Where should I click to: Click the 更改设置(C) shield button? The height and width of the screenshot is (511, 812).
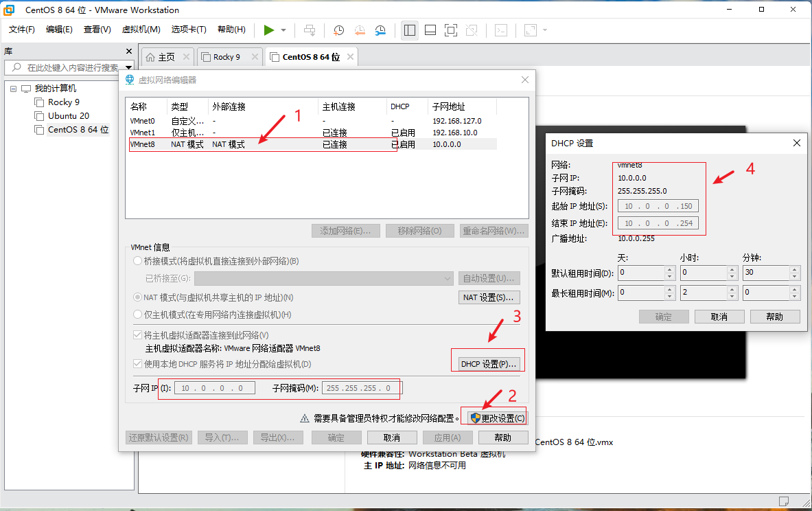pos(498,418)
